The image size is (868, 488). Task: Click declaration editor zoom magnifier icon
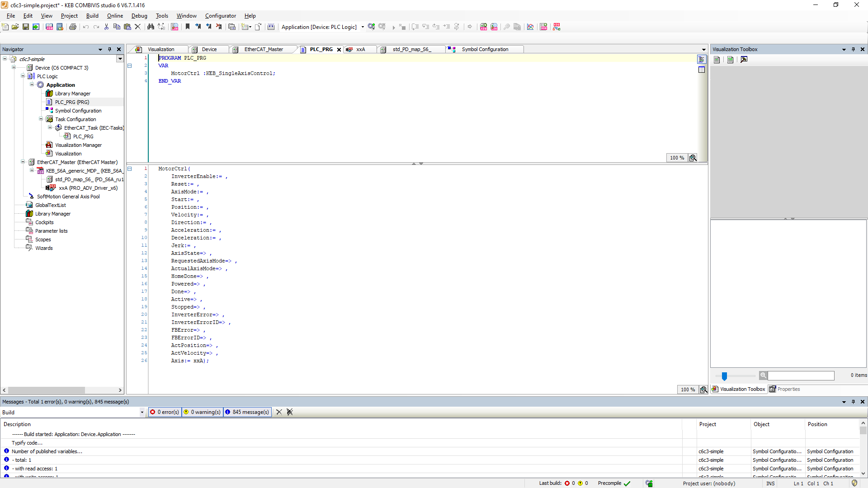click(693, 158)
